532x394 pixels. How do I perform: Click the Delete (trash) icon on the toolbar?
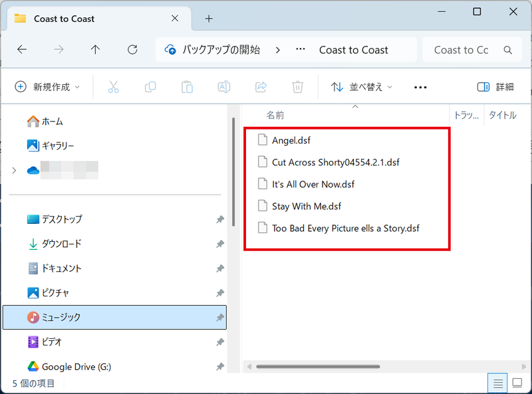pos(297,86)
